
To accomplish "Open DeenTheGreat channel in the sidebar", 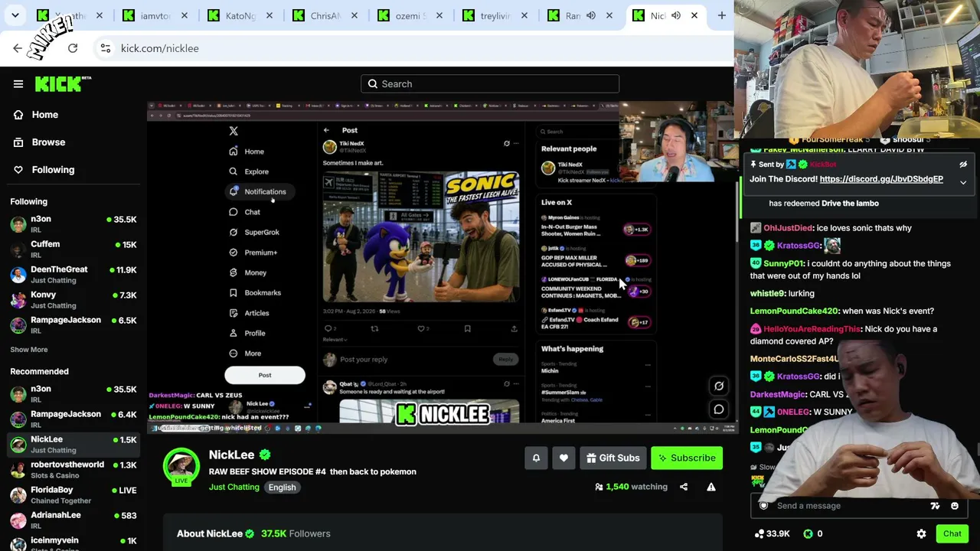I will (x=73, y=275).
